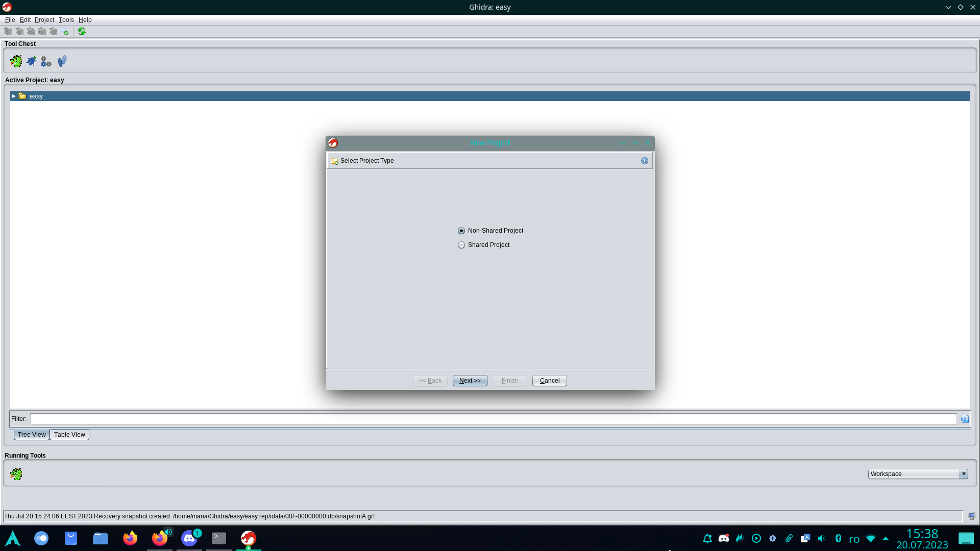The height and width of the screenshot is (551, 980).
Task: Open the Tools menu
Action: point(66,20)
